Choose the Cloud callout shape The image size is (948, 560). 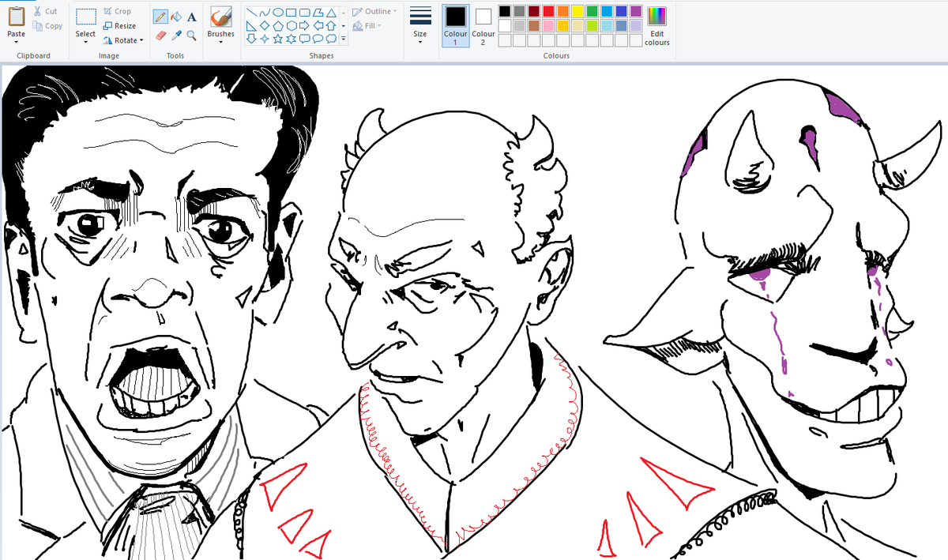coord(331,38)
